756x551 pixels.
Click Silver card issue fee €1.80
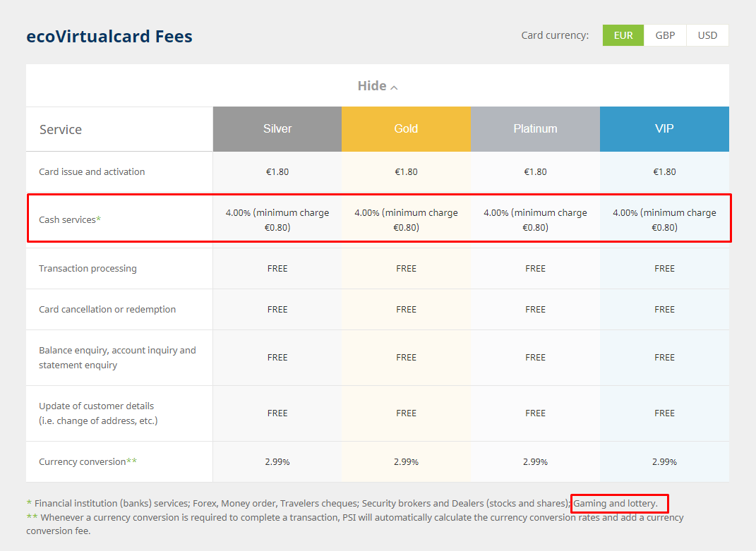277,171
